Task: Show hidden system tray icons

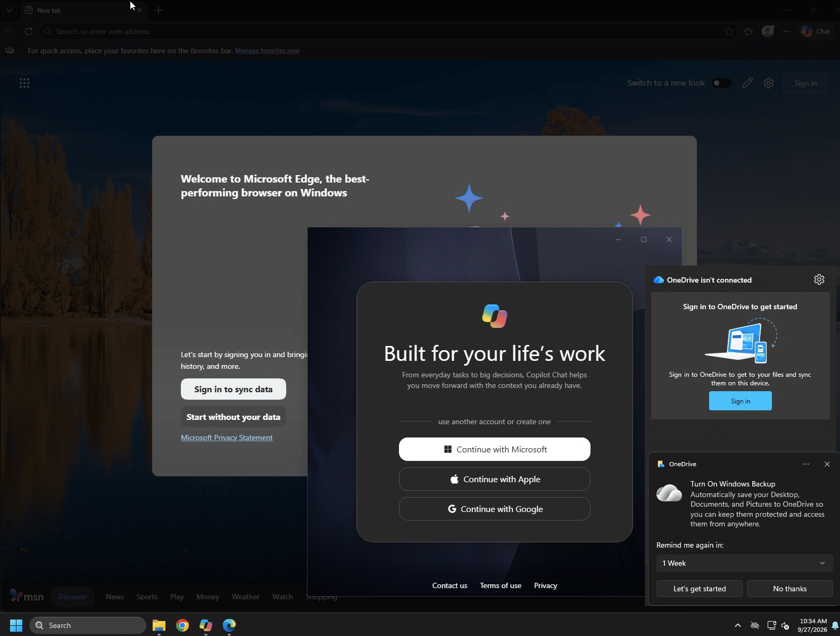Action: [x=737, y=625]
